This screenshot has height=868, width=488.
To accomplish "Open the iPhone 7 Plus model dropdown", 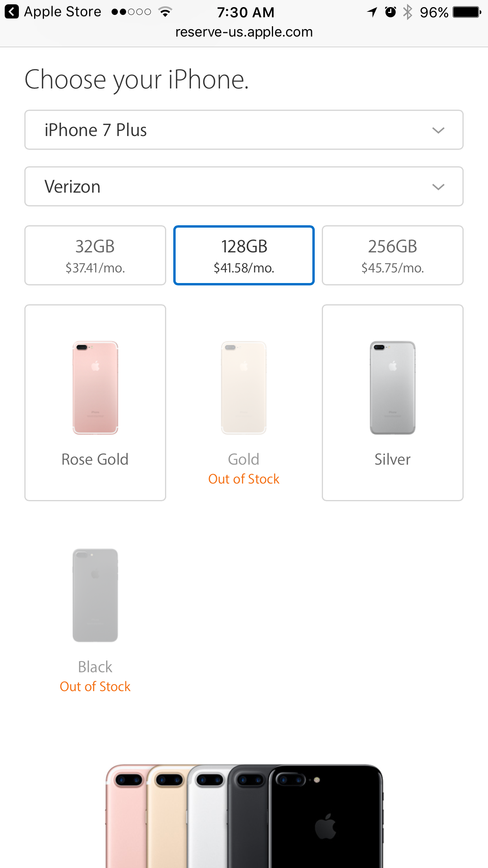I will [244, 130].
